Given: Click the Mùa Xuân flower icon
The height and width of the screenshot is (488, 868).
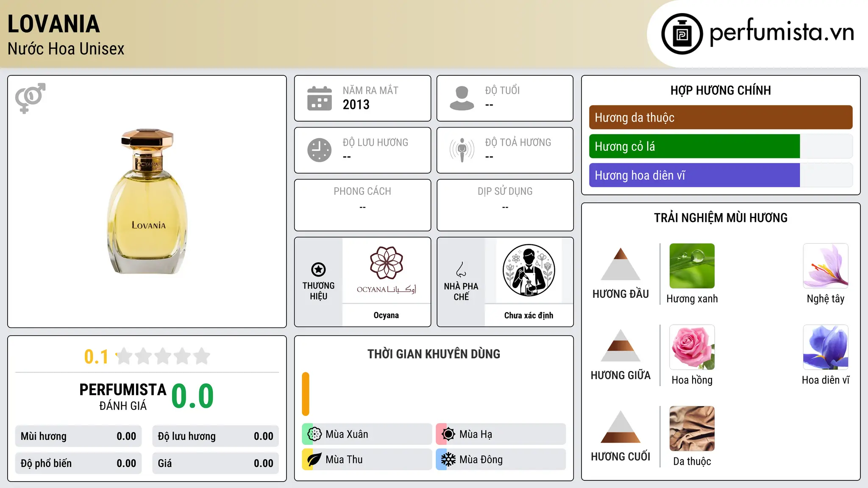Looking at the screenshot, I should [x=314, y=434].
